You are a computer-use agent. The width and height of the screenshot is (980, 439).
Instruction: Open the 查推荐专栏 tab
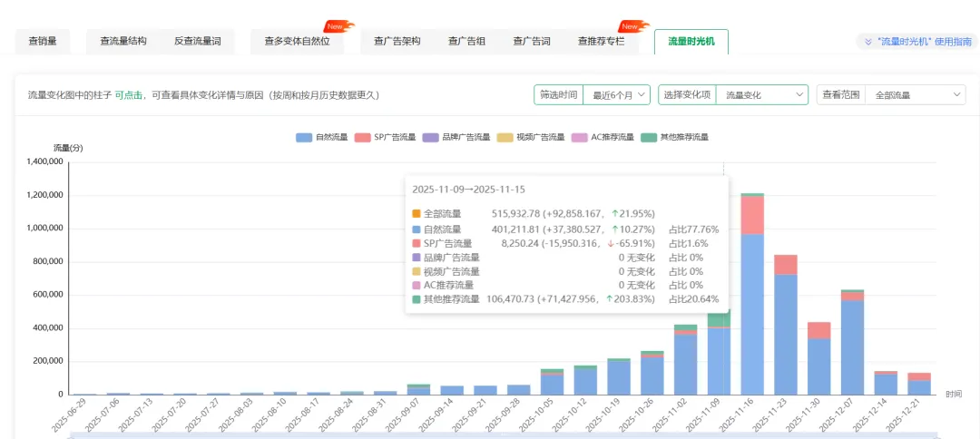coord(601,41)
